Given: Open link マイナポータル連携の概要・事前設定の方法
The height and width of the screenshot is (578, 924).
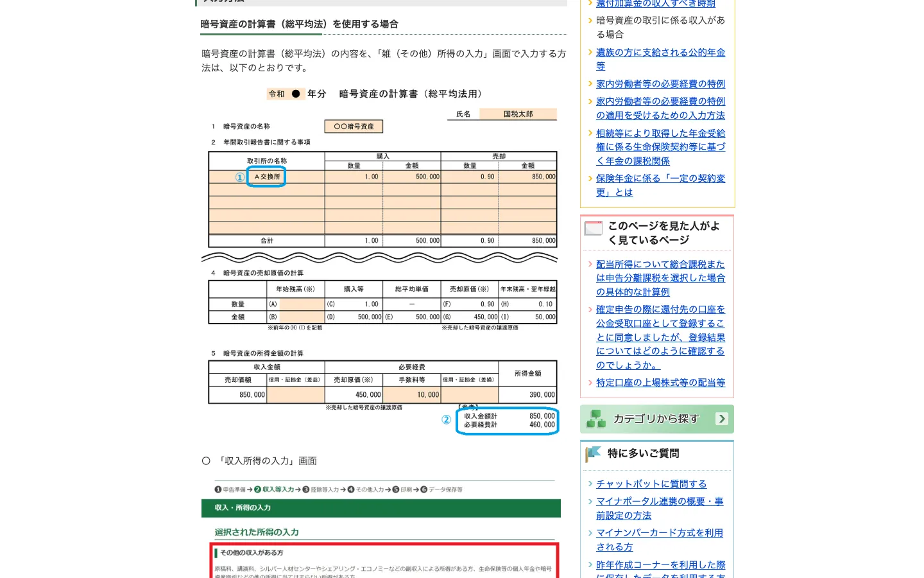Looking at the screenshot, I should (660, 509).
